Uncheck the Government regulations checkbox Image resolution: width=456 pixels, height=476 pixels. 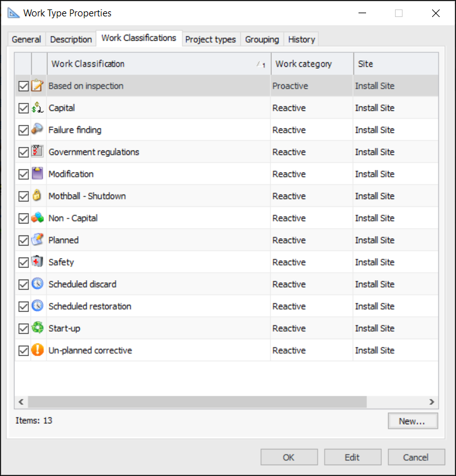click(x=23, y=152)
